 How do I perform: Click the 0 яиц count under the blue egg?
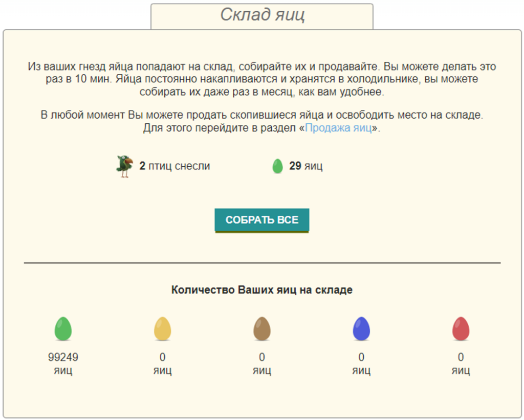coord(361,364)
